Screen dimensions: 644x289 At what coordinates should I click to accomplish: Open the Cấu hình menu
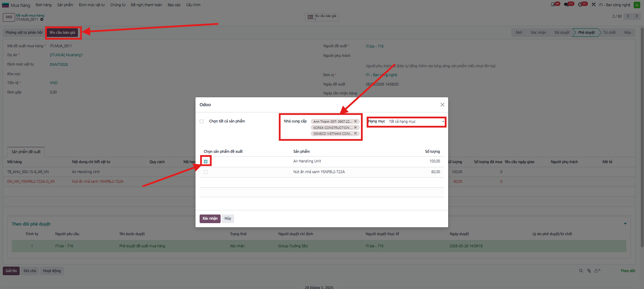click(x=193, y=5)
